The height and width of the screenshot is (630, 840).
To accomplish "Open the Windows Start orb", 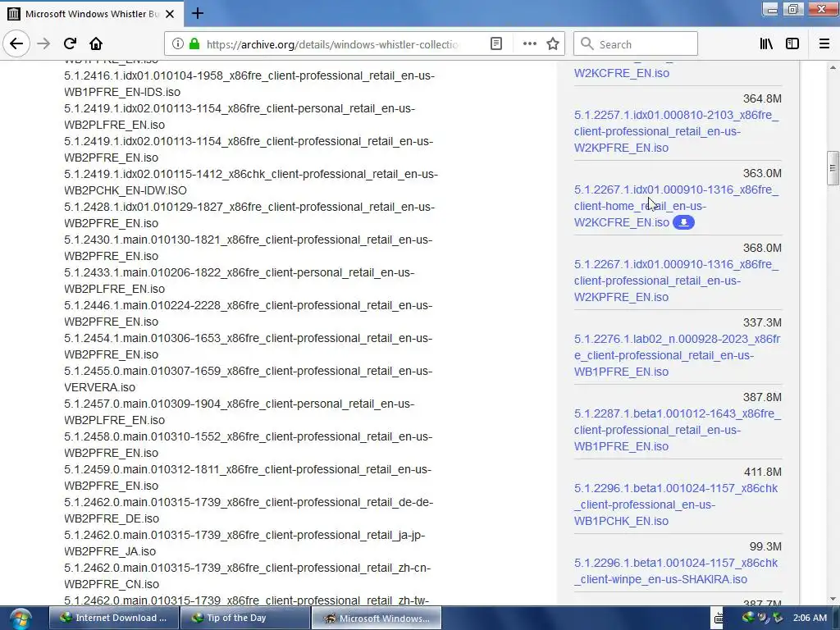I will click(x=21, y=619).
